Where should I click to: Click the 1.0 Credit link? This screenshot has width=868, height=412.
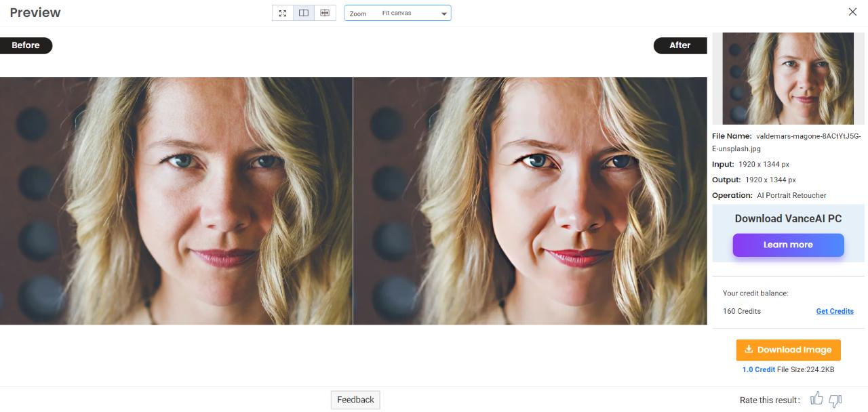[x=758, y=369]
